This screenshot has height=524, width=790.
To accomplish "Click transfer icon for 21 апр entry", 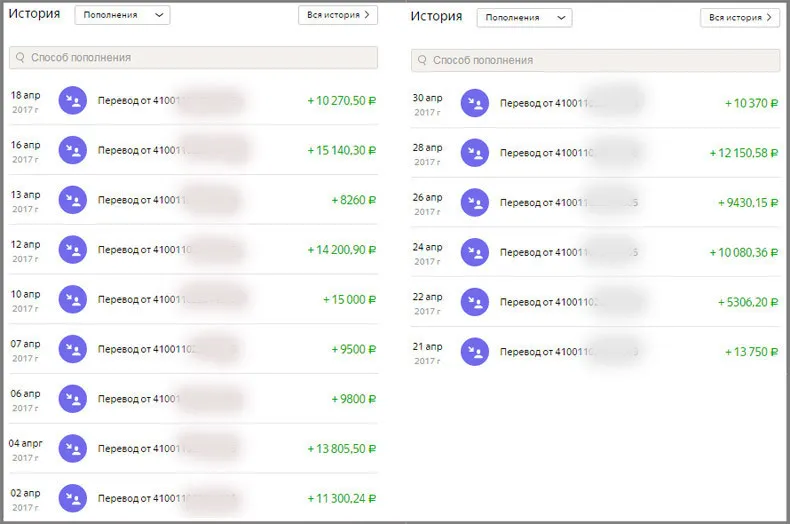I will point(474,352).
